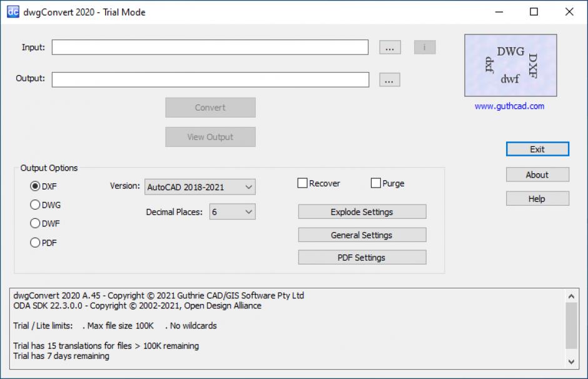Click the 'Trial has 7 days remaining' line
Viewport: 588px width, 379px height.
[x=61, y=356]
